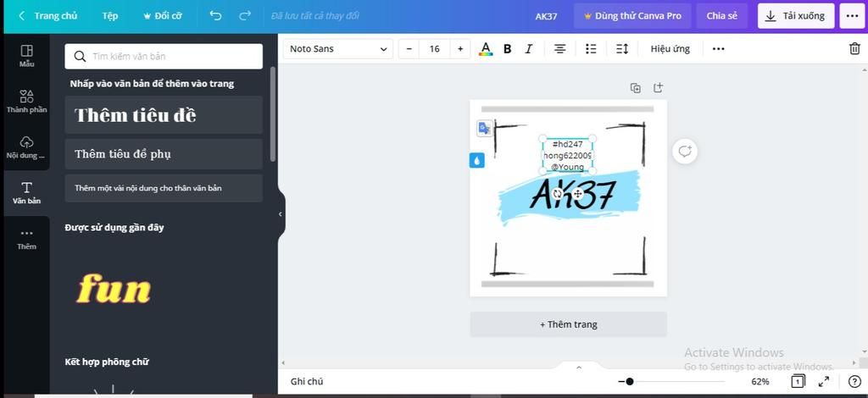Click the Google Translate icon on canvas

[x=484, y=128]
